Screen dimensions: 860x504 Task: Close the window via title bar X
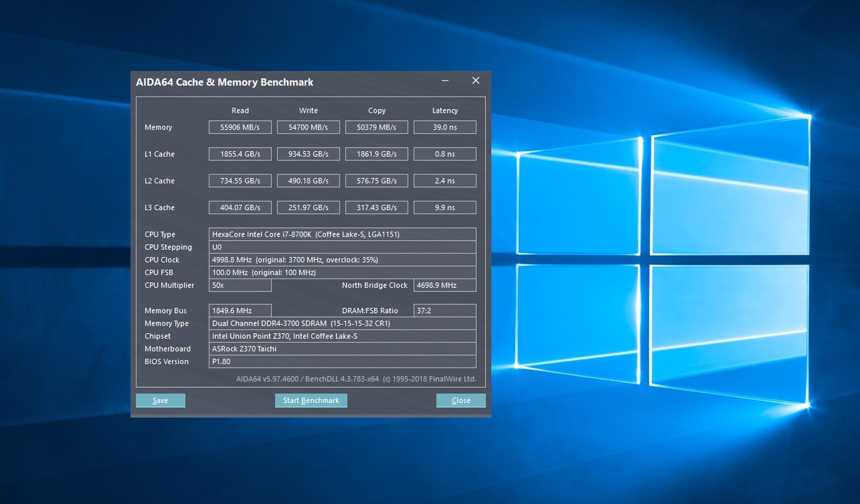point(476,81)
